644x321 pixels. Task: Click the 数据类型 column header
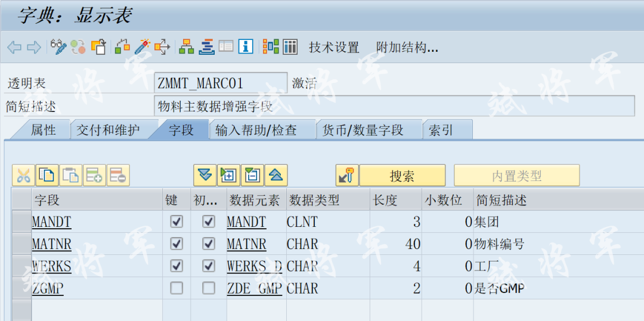click(x=328, y=200)
